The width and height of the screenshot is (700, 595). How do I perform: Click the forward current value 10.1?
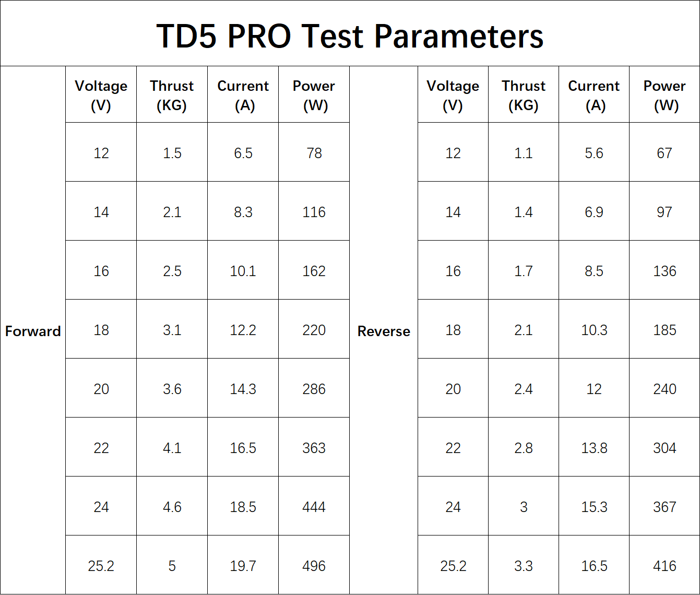pyautogui.click(x=243, y=271)
